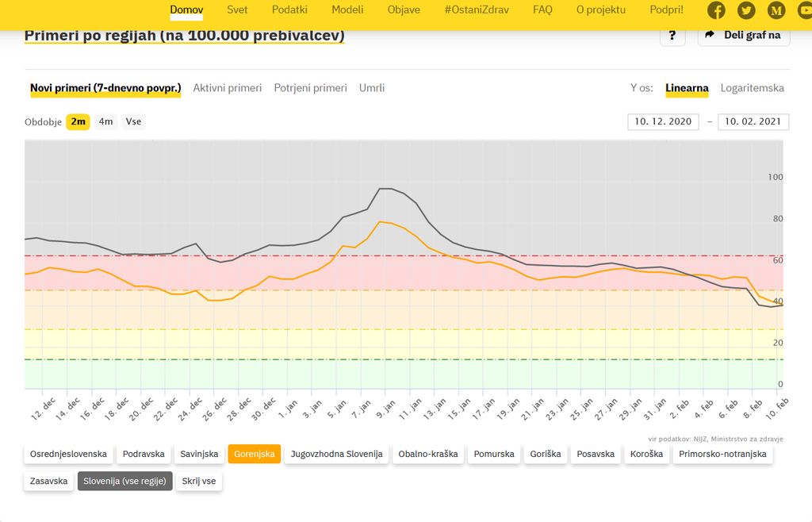Click the question mark help button
Viewport: 812px width, 522px height.
click(672, 36)
